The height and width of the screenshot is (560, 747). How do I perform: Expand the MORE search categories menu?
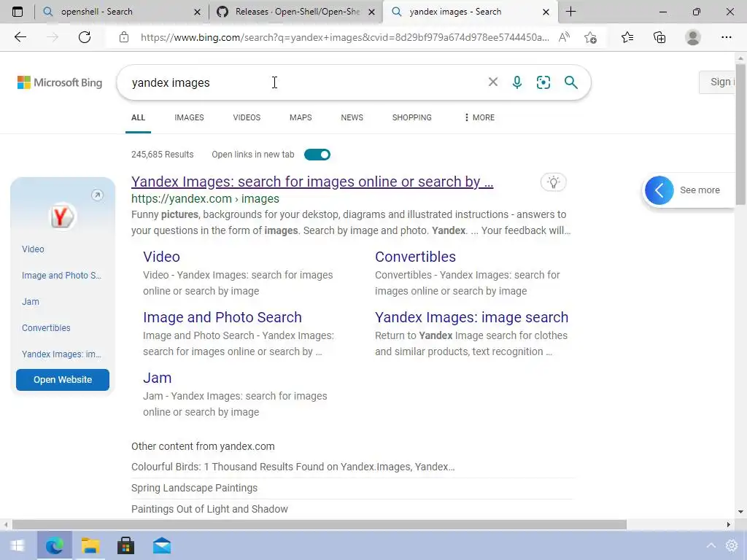point(480,117)
